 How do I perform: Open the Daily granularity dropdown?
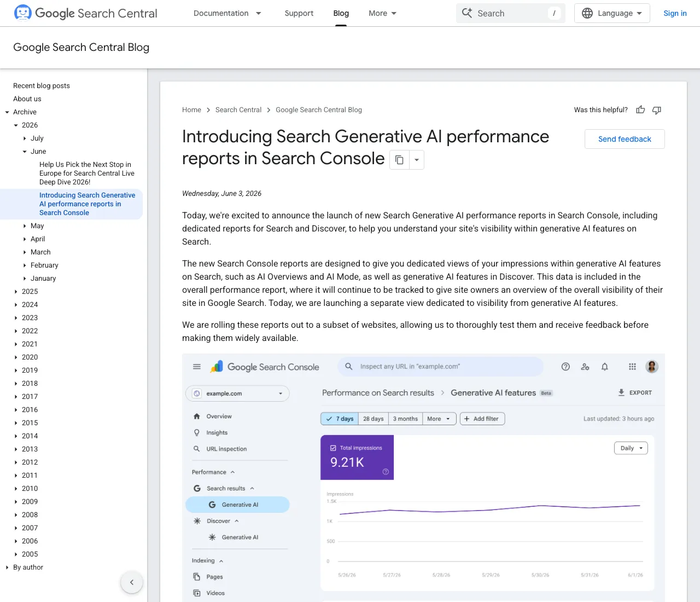tap(631, 448)
